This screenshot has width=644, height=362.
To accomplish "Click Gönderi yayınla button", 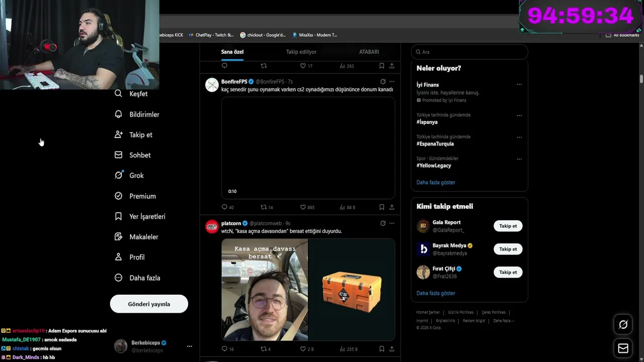I will (x=149, y=304).
